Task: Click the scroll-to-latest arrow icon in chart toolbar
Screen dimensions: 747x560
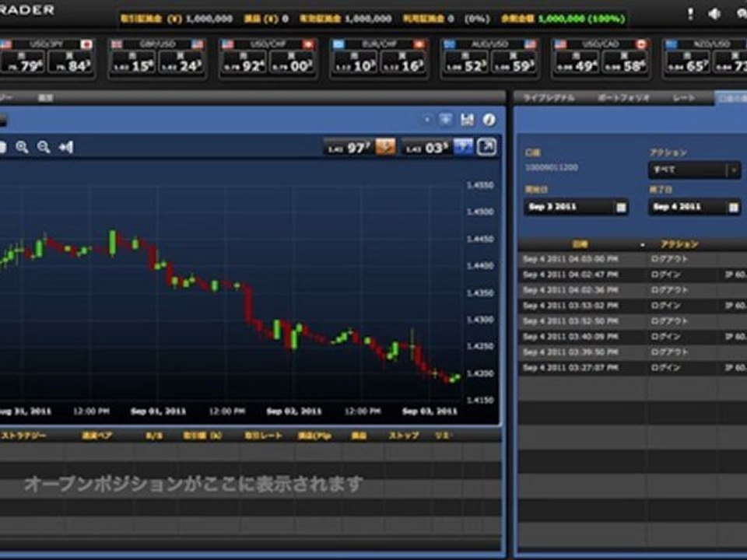Action: (x=66, y=147)
